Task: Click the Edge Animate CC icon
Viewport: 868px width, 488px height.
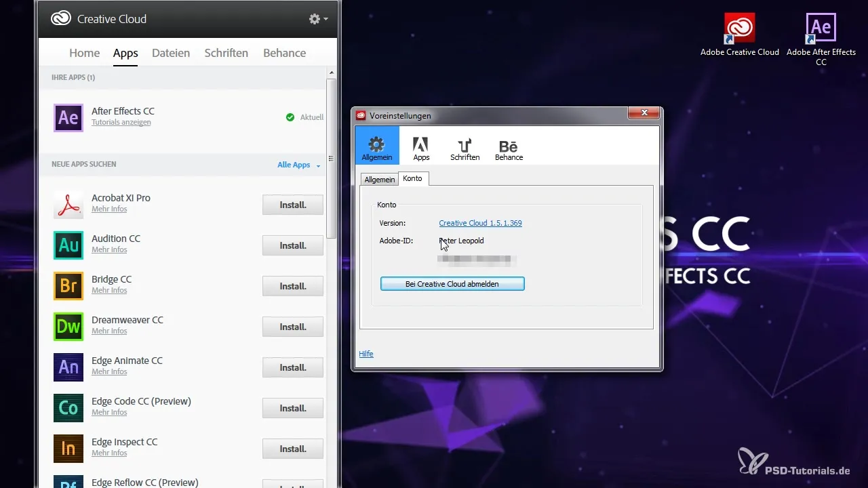Action: 68,367
